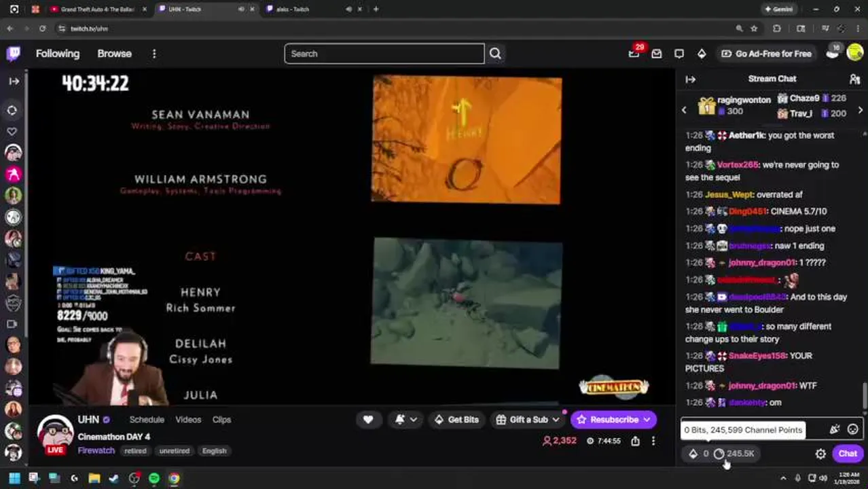Click the unretired stream tag
This screenshot has width=868, height=489.
(175, 451)
